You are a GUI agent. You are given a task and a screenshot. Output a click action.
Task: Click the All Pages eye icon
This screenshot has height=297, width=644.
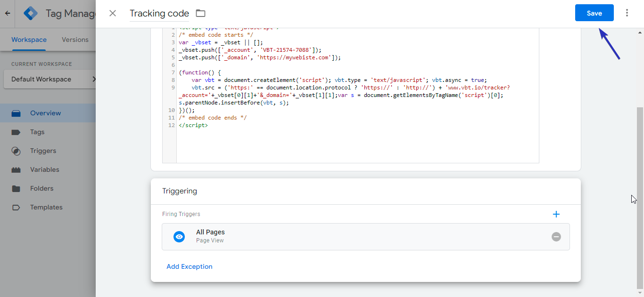[179, 237]
